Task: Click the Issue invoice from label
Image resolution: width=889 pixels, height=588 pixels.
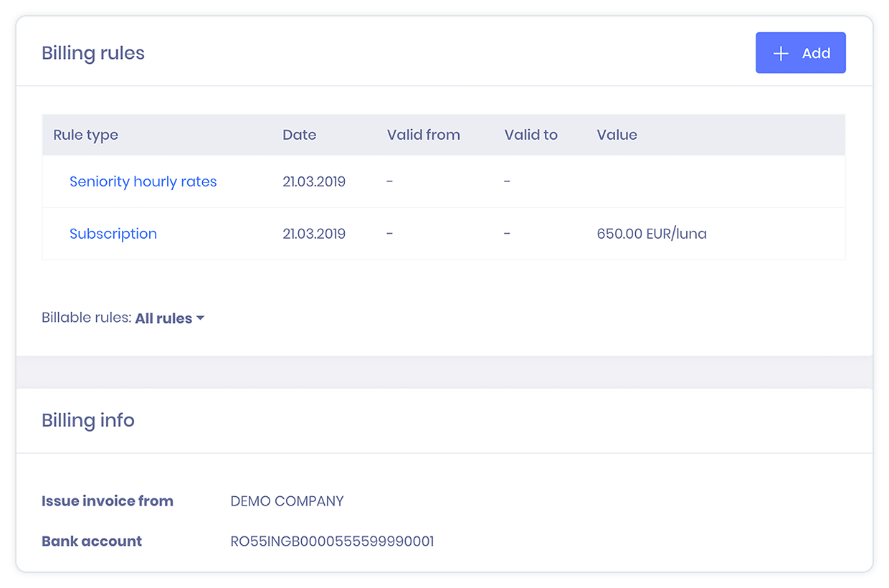Action: pyautogui.click(x=108, y=501)
